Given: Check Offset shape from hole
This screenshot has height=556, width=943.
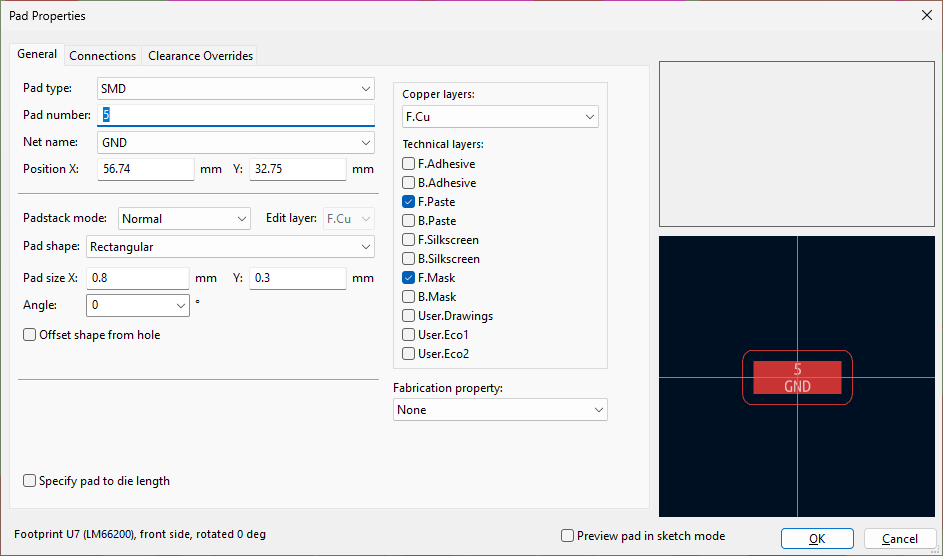Looking at the screenshot, I should pos(30,335).
